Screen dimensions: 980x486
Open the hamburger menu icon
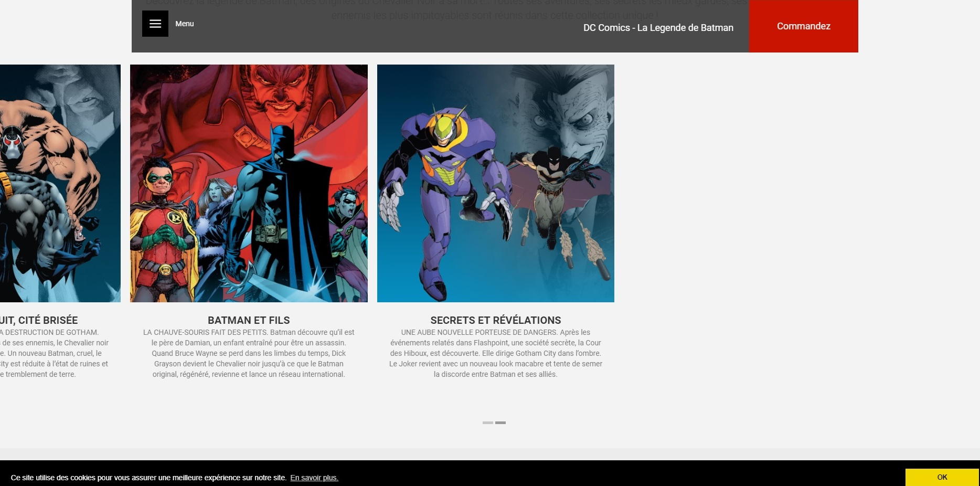coord(155,24)
